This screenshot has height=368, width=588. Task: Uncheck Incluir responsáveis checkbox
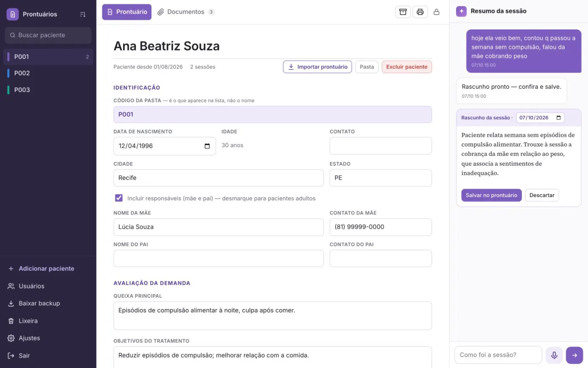tap(119, 198)
